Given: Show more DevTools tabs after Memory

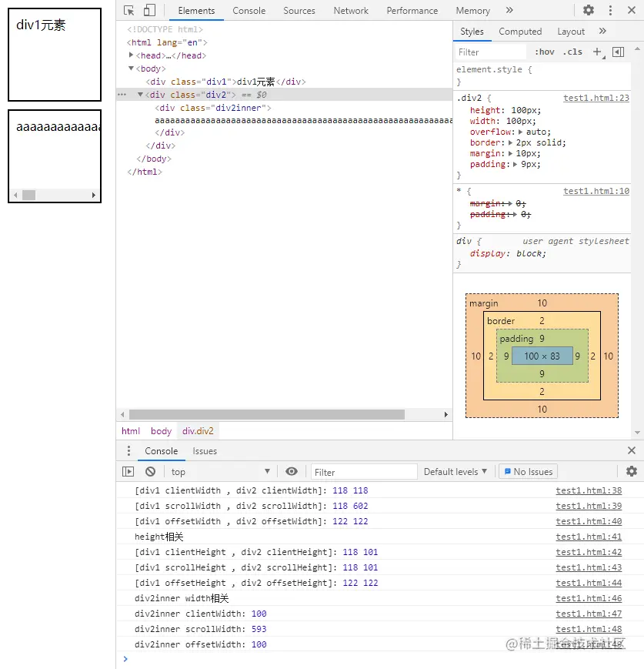Looking at the screenshot, I should pyautogui.click(x=509, y=10).
